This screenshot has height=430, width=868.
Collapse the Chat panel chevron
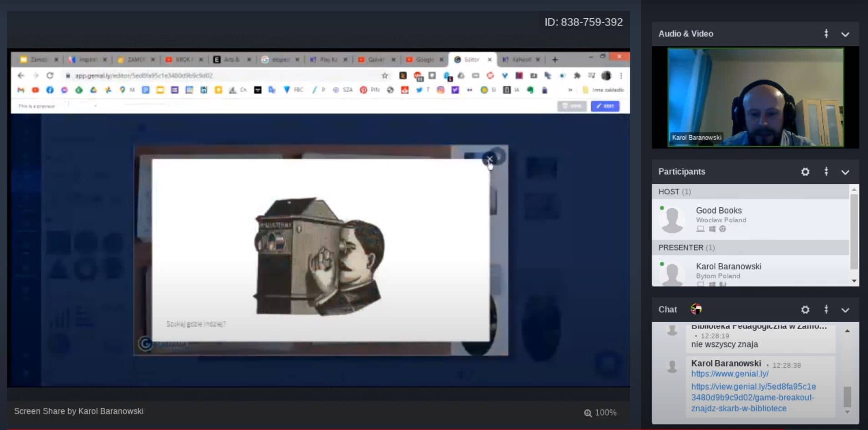point(845,310)
